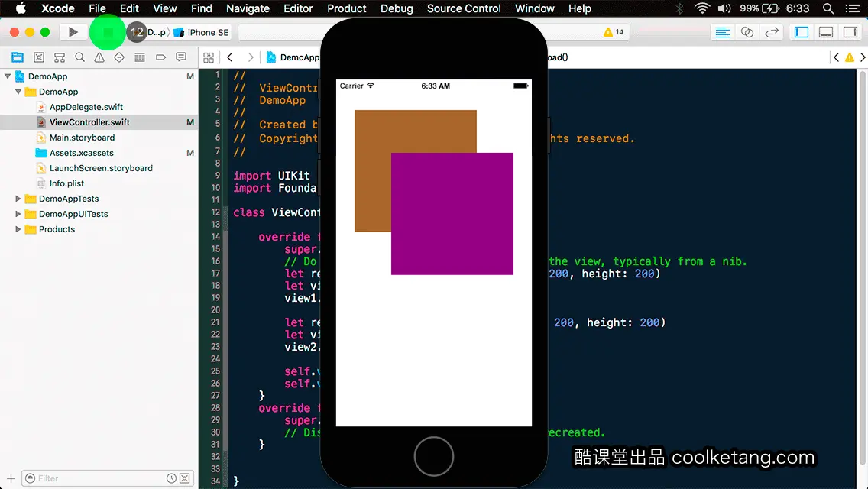868x489 pixels.
Task: Click the warning badge showing 14 issues
Action: (614, 32)
